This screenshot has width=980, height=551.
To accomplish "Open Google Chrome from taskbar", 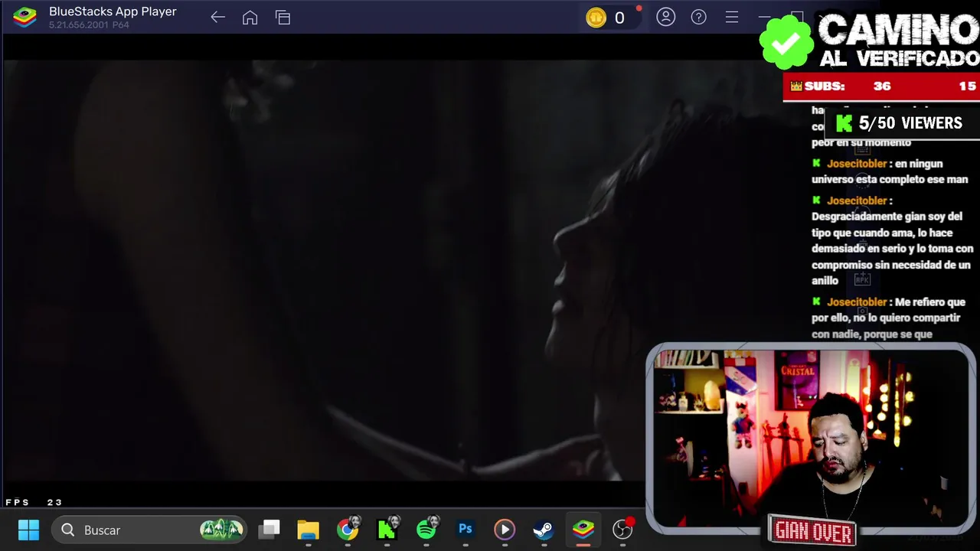I will [348, 530].
